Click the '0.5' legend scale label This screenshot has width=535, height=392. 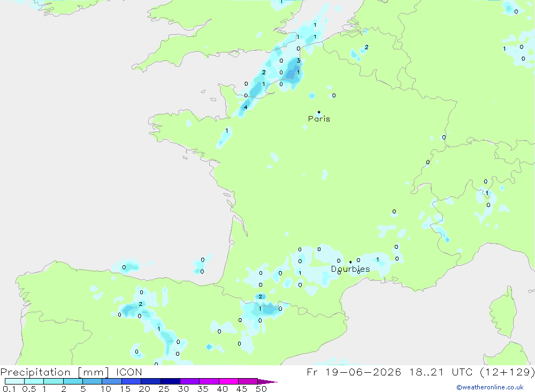(x=29, y=389)
